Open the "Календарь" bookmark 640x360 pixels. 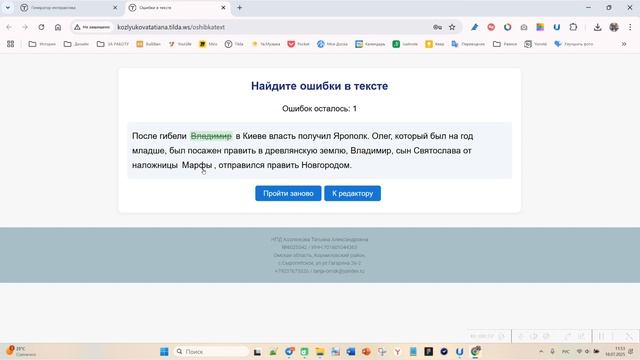click(x=370, y=44)
